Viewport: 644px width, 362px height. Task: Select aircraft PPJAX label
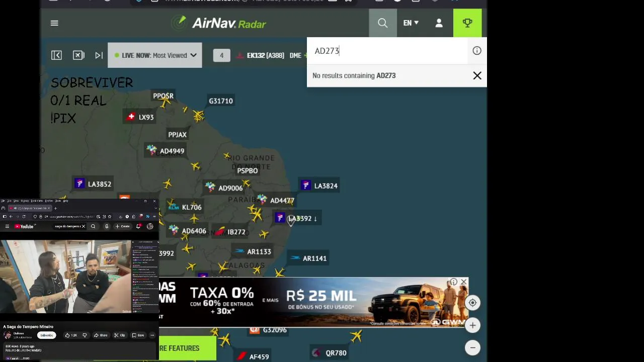point(177,135)
